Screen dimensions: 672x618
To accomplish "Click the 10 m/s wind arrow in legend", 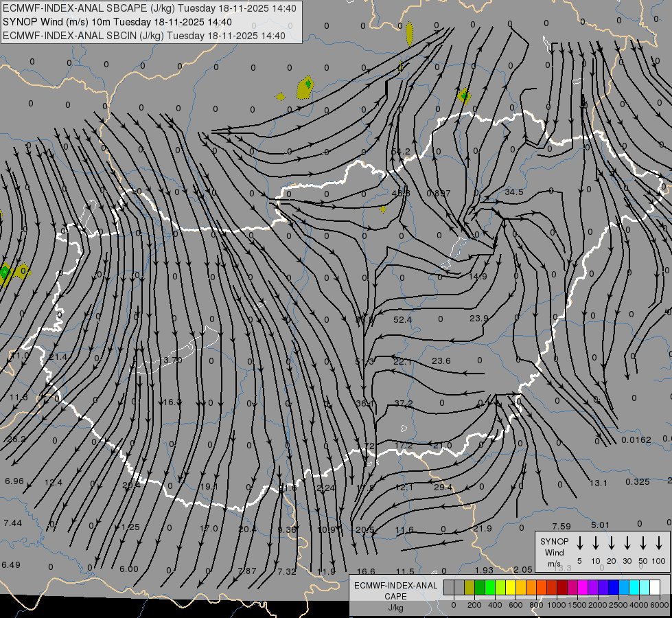I will 596,543.
